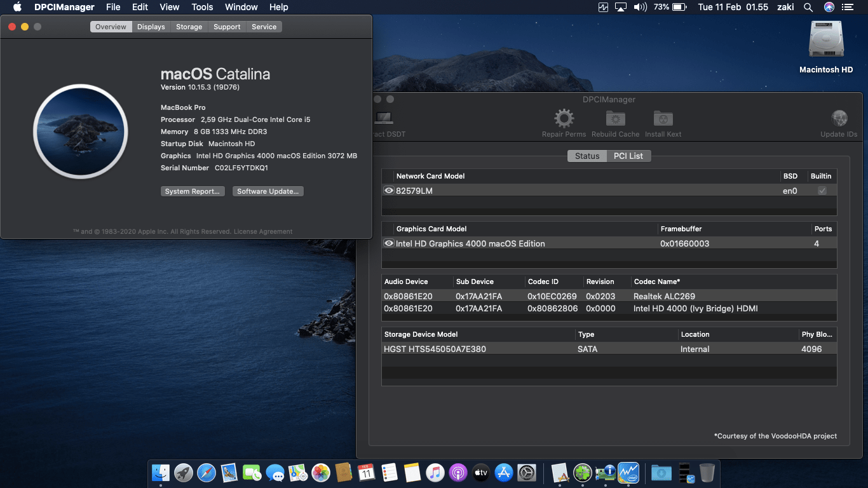Open App Store from the Dock
Image resolution: width=868 pixels, height=488 pixels.
point(504,473)
